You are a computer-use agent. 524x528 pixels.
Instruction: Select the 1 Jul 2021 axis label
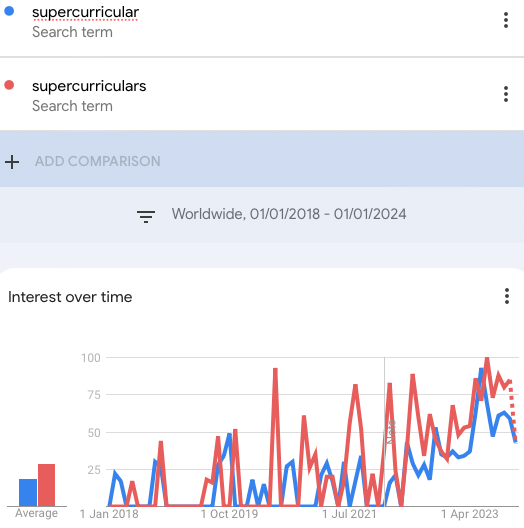(349, 514)
